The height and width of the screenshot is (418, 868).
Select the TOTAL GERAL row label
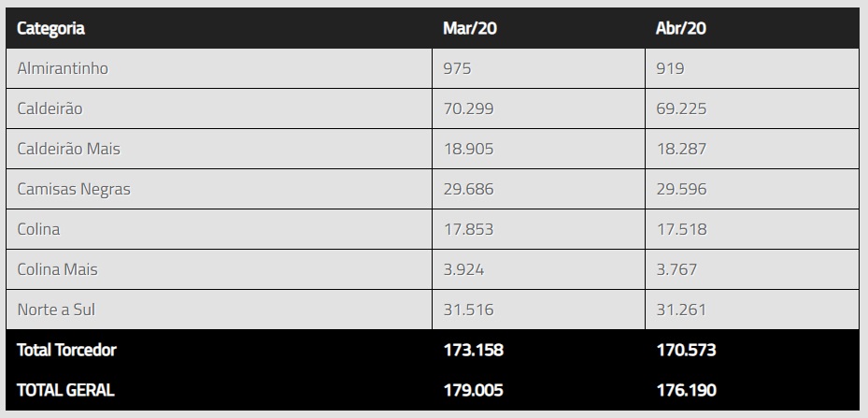pos(65,390)
